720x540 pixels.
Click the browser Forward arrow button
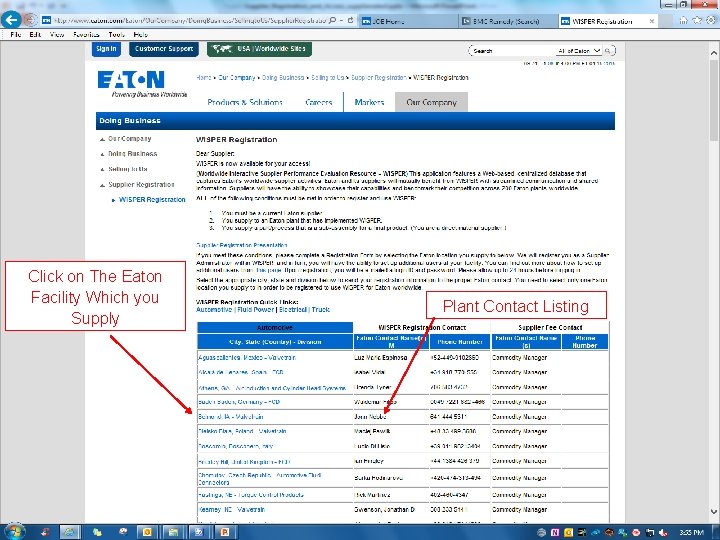30,20
